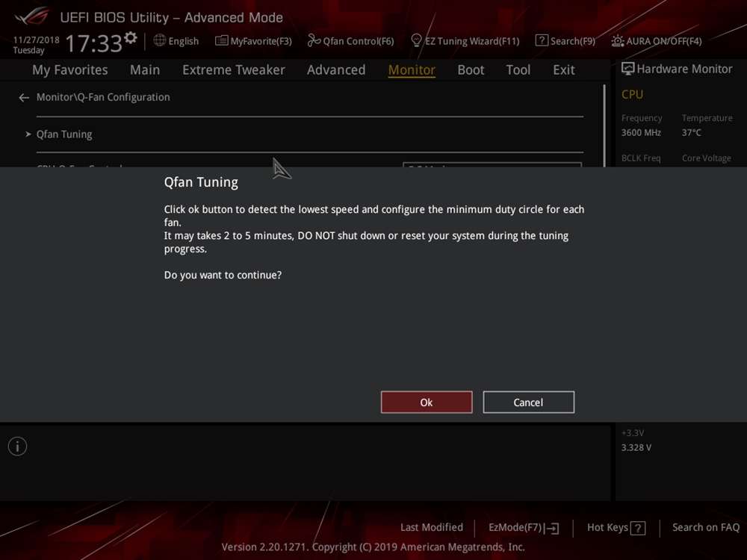
Task: Open language selection via globe icon
Action: point(176,41)
